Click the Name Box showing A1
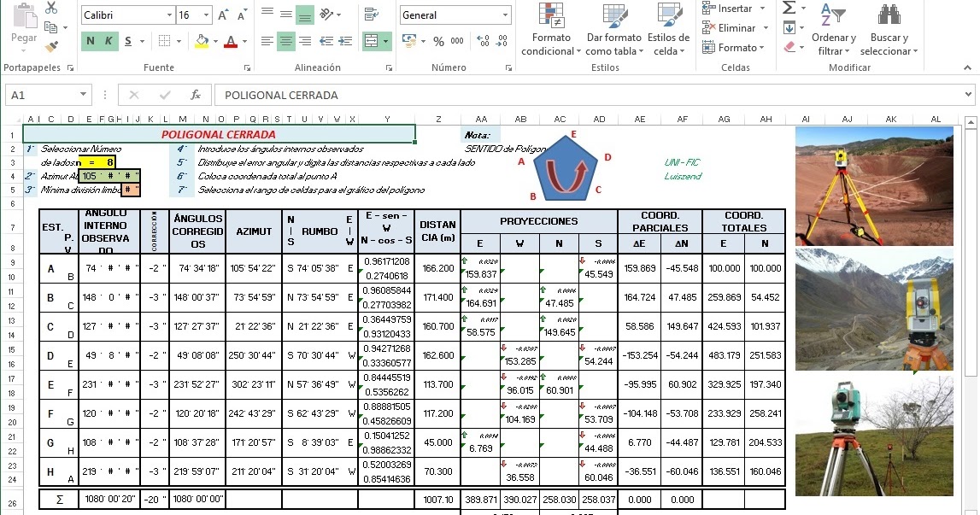Screen dimensions: 980x515 (x=48, y=95)
